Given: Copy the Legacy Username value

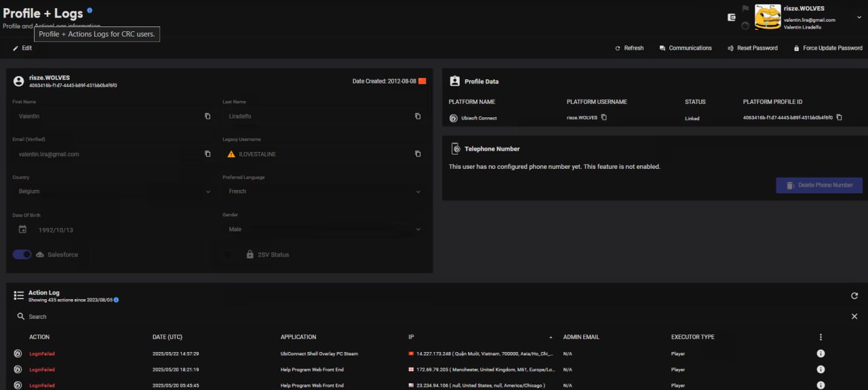Looking at the screenshot, I should coord(418,154).
